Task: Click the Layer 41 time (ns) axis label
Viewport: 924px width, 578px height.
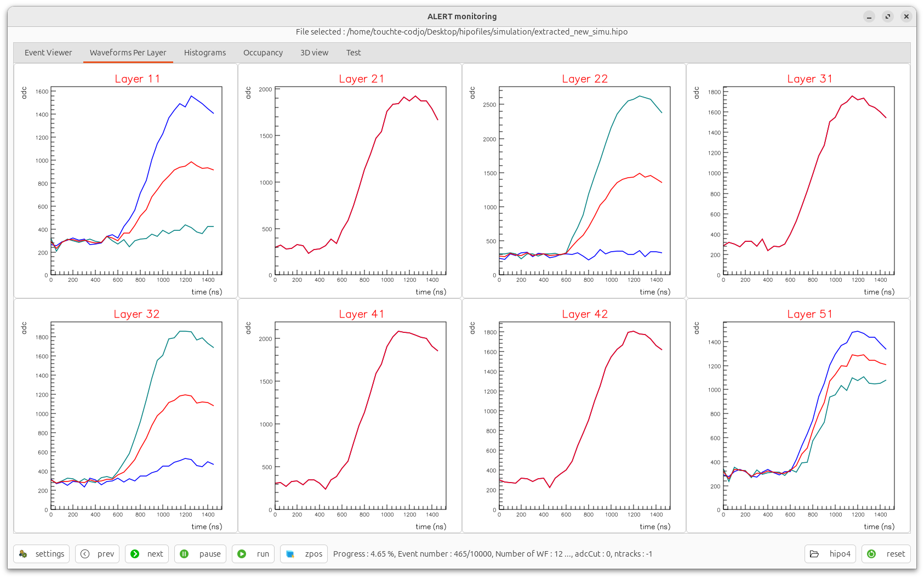Action: [x=431, y=527]
